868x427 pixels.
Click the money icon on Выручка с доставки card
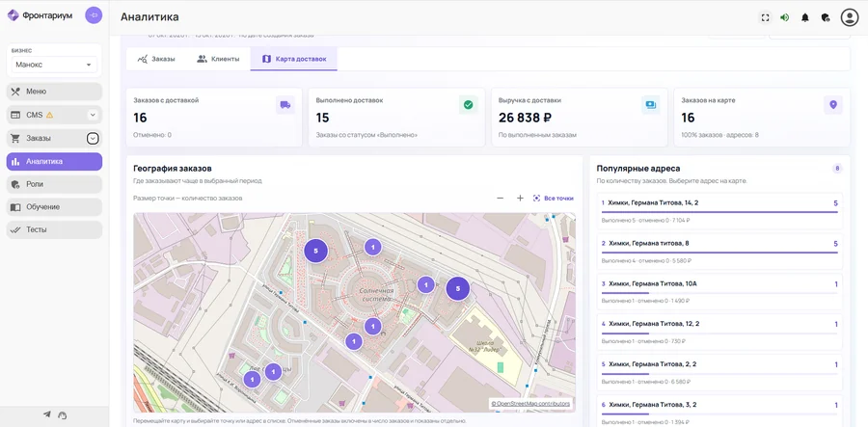pos(650,104)
